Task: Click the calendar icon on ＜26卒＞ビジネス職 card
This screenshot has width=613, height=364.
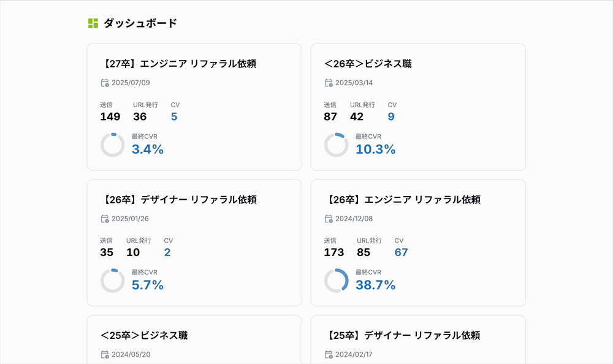Action: point(328,83)
